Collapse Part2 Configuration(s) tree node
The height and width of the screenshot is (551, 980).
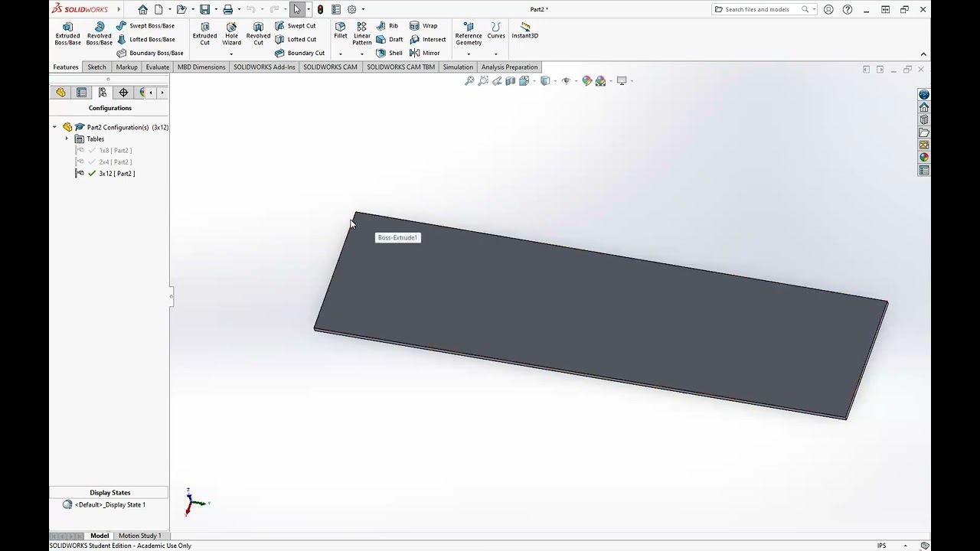click(x=54, y=127)
